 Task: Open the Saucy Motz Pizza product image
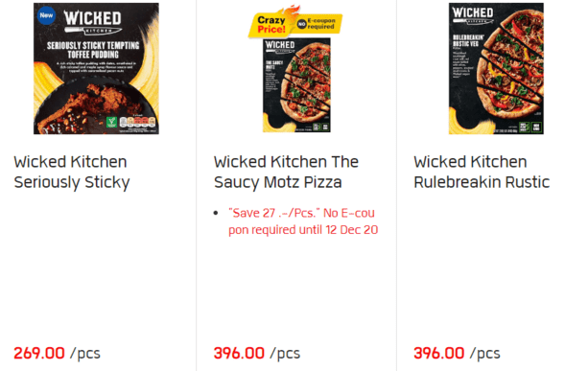[x=296, y=85]
